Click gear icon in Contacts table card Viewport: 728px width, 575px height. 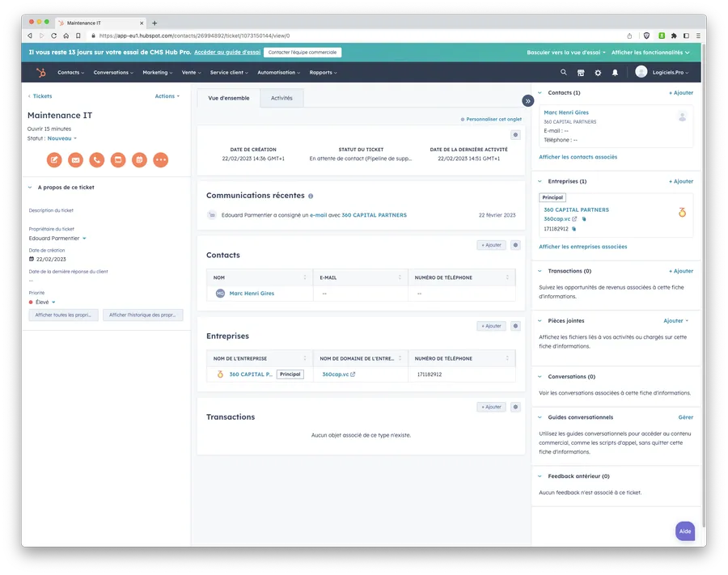click(515, 245)
